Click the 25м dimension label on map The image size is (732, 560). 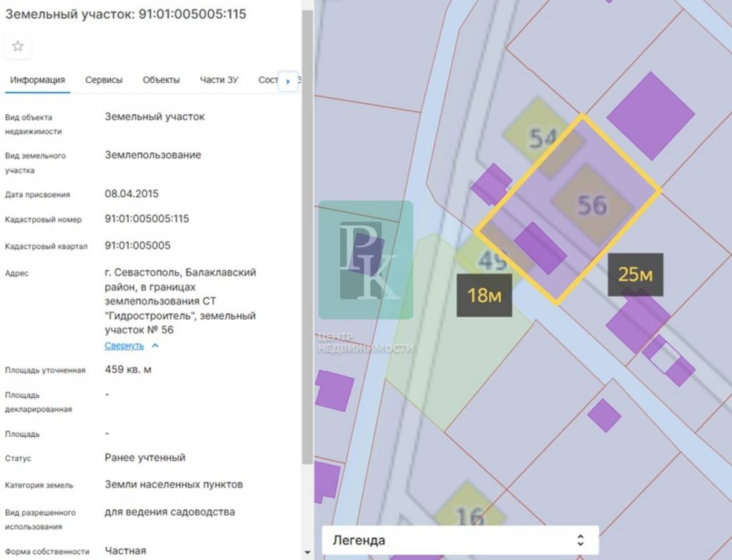coord(635,274)
